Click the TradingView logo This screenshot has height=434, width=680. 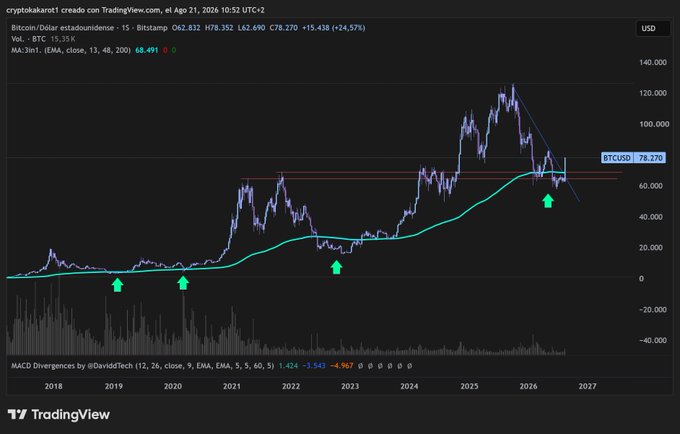click(59, 415)
